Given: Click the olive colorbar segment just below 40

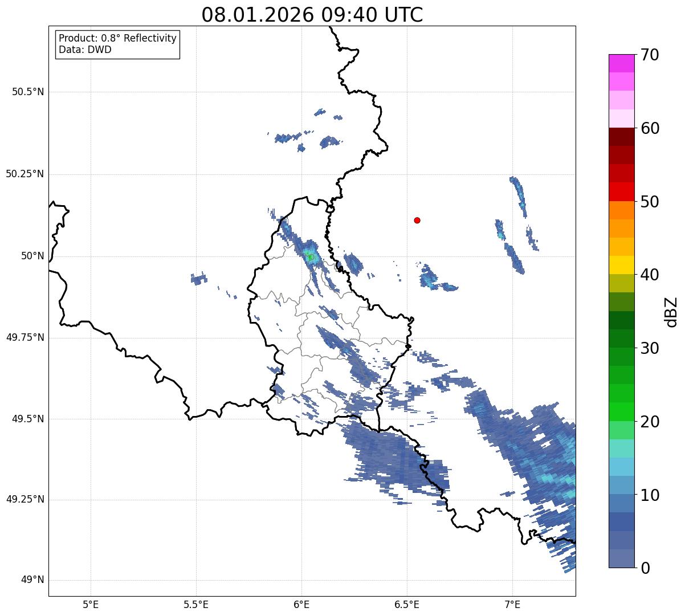Looking at the screenshot, I should (621, 283).
